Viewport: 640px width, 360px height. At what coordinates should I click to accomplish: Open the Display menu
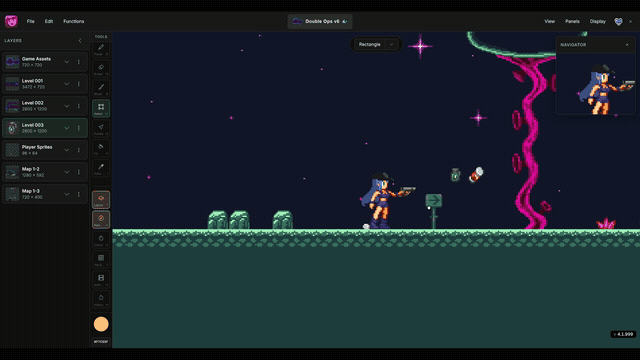pos(598,21)
